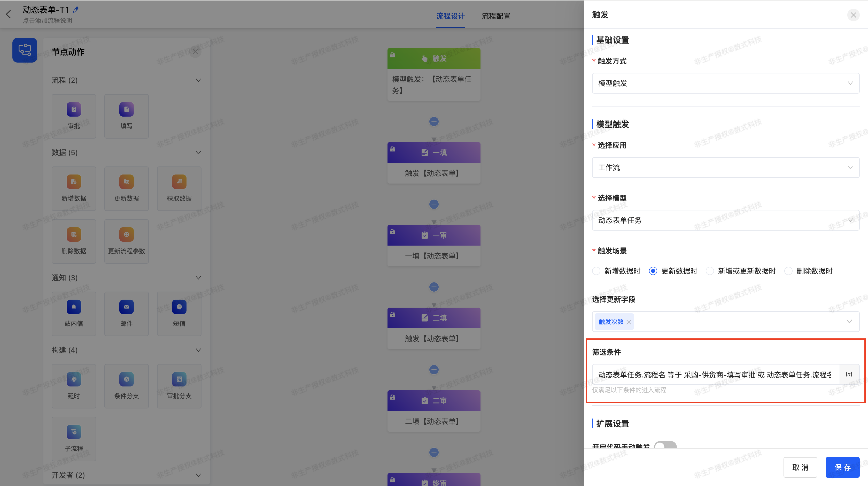Pick the 邮件 email notification action
Image resolution: width=868 pixels, height=486 pixels.
tap(126, 313)
